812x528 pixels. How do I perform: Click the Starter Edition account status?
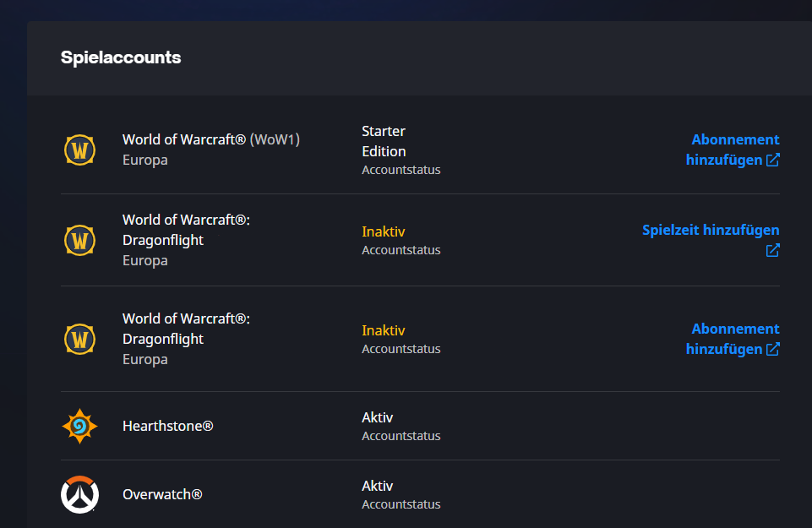(384, 141)
